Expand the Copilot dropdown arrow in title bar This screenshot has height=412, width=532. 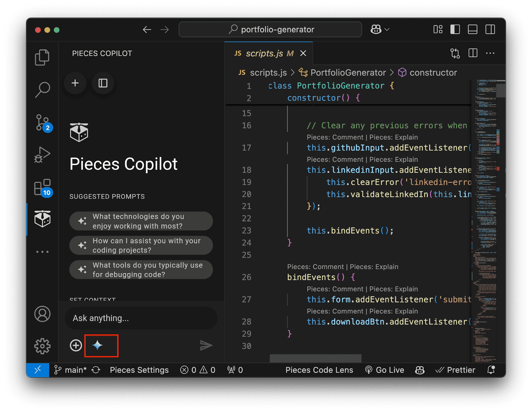pyautogui.click(x=387, y=29)
